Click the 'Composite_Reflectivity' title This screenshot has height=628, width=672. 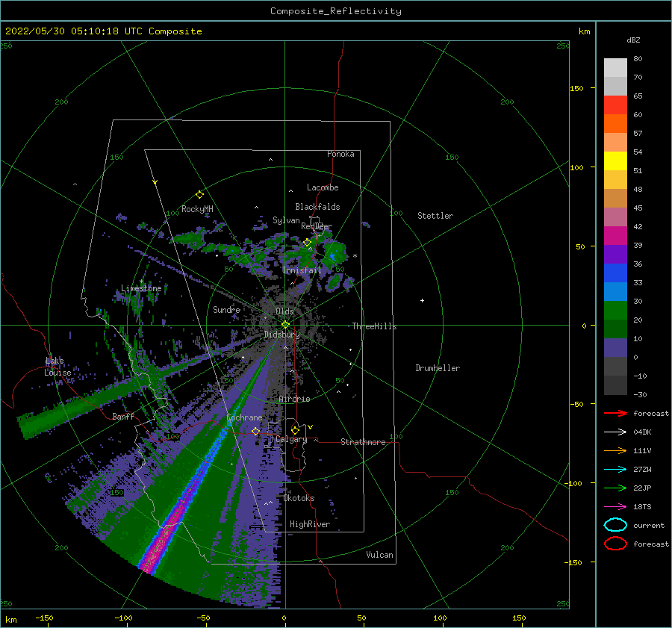(x=336, y=11)
